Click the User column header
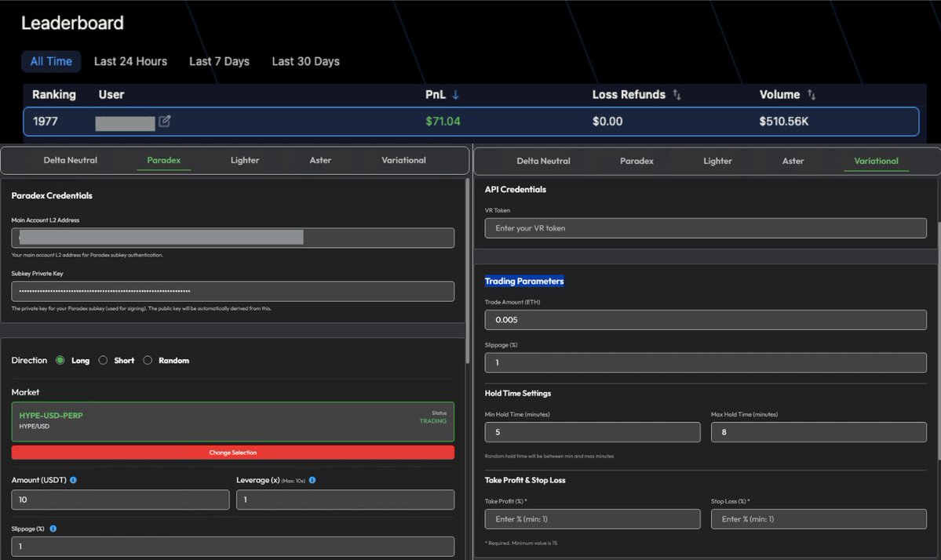The image size is (941, 560). 111,95
